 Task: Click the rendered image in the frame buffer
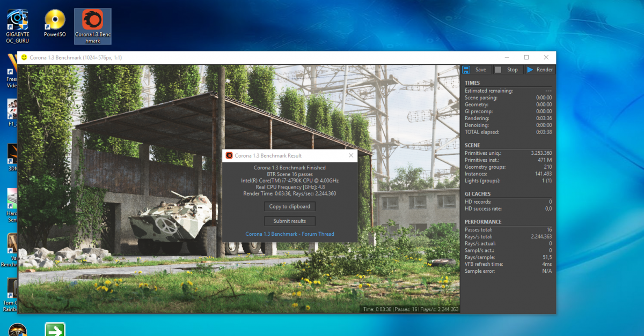coord(239,189)
